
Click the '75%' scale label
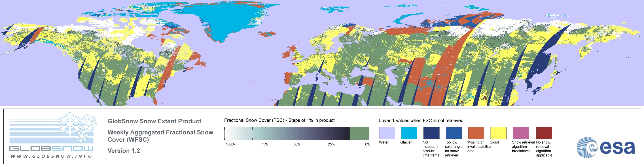point(265,144)
